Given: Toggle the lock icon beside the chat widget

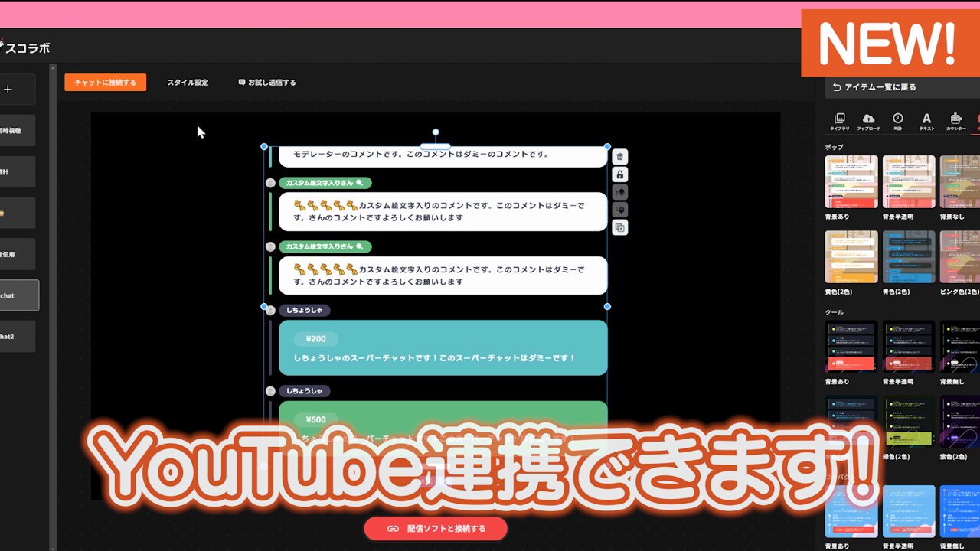Looking at the screenshot, I should pyautogui.click(x=620, y=174).
